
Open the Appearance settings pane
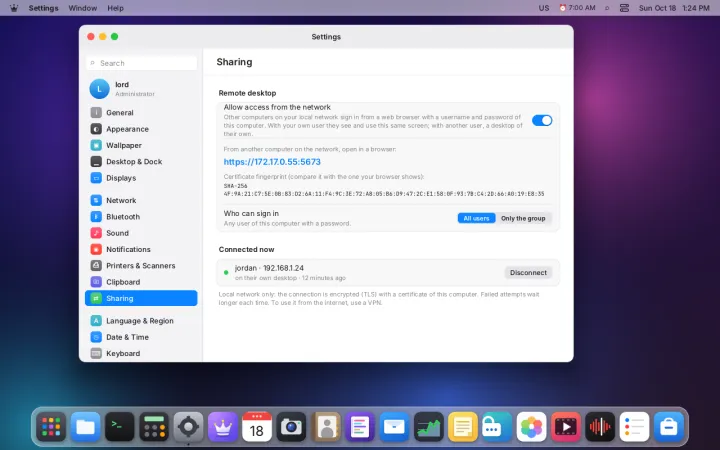pos(141,129)
